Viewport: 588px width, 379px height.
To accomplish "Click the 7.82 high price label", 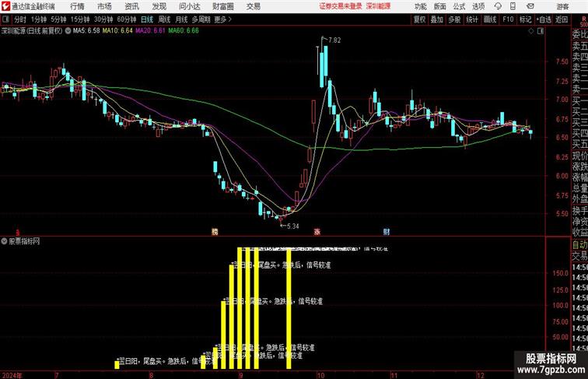I will (x=334, y=40).
